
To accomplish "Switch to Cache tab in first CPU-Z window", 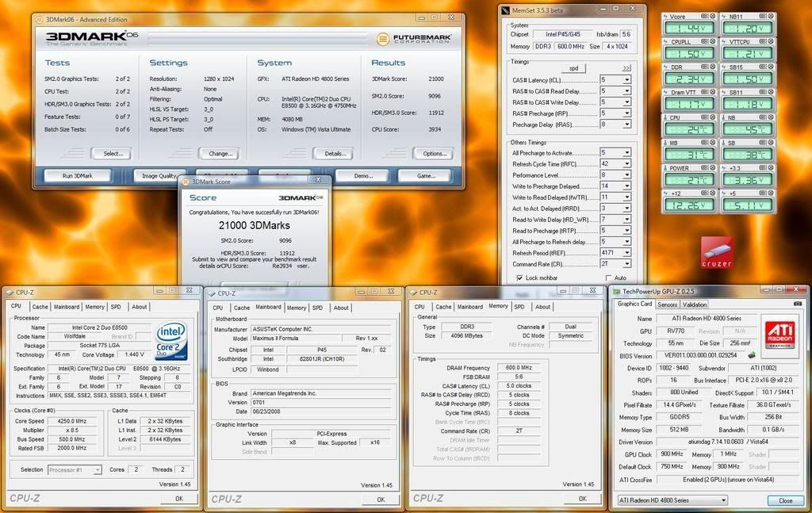I will 40,307.
